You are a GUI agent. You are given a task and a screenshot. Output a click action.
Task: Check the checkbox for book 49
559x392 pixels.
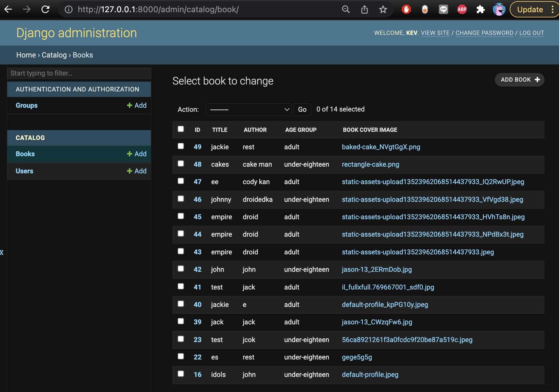tap(181, 146)
